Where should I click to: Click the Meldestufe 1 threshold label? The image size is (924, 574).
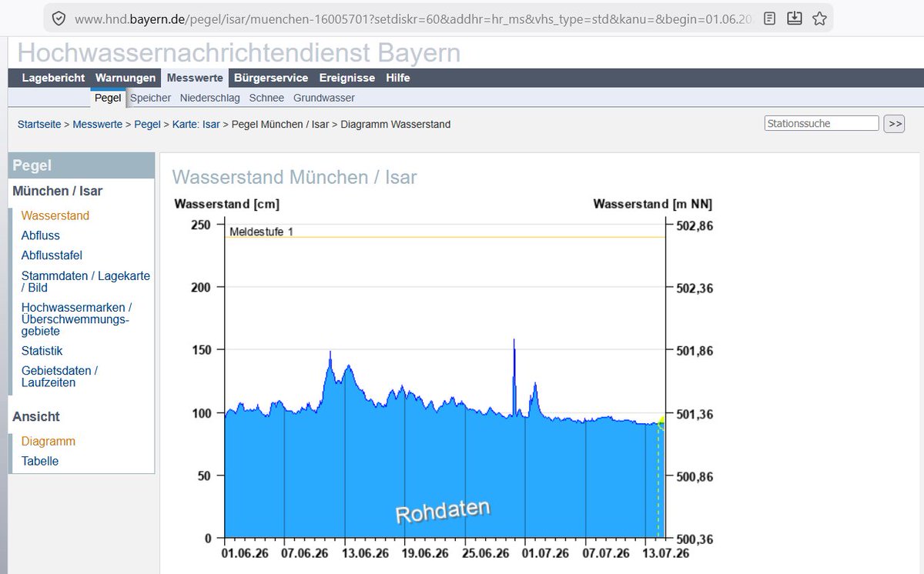coord(261,232)
